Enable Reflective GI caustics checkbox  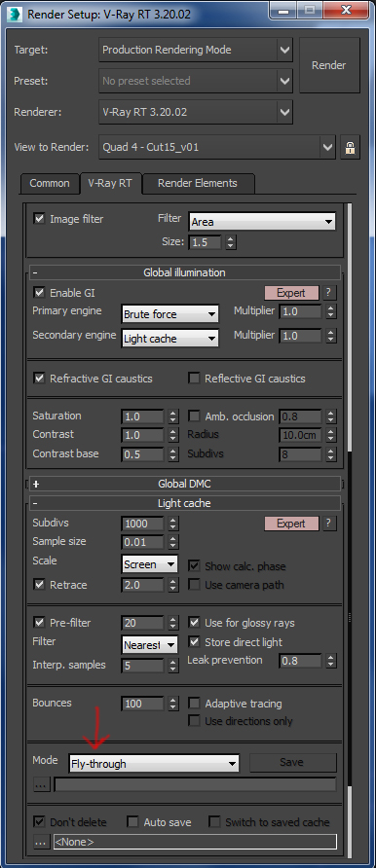[194, 379]
